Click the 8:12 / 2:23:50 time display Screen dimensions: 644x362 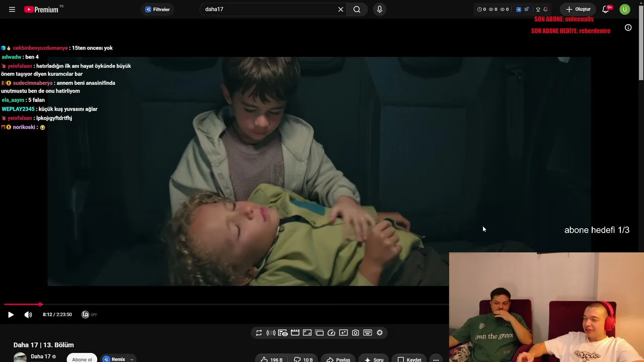57,315
